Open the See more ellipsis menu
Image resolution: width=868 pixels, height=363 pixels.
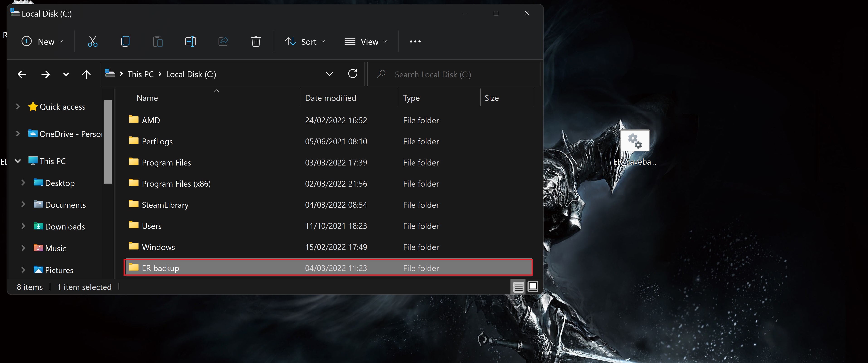415,42
